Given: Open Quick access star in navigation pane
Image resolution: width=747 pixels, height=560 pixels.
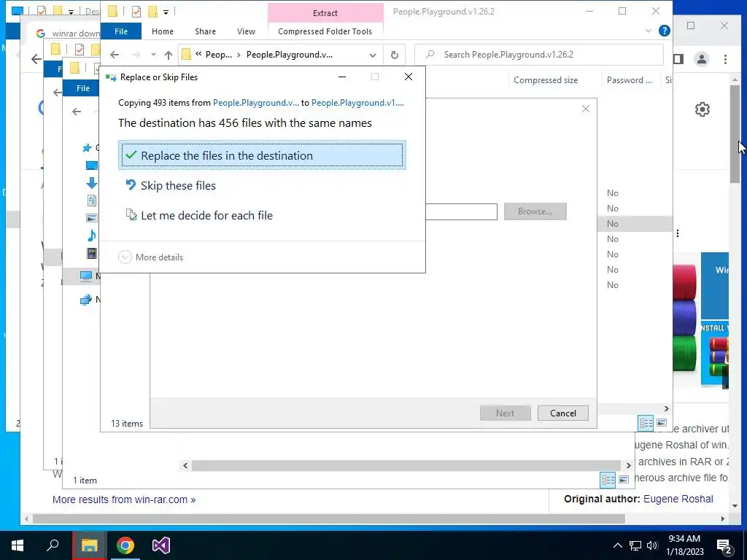Looking at the screenshot, I should point(87,148).
